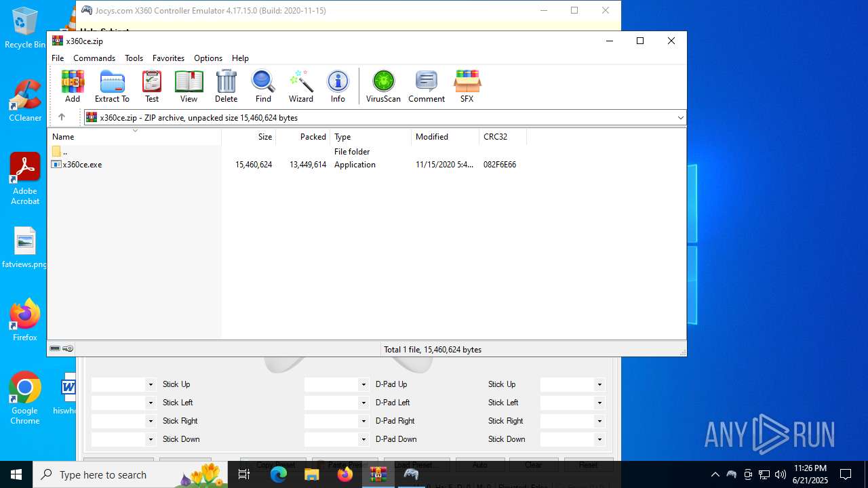Run Test on the archive

point(152,86)
